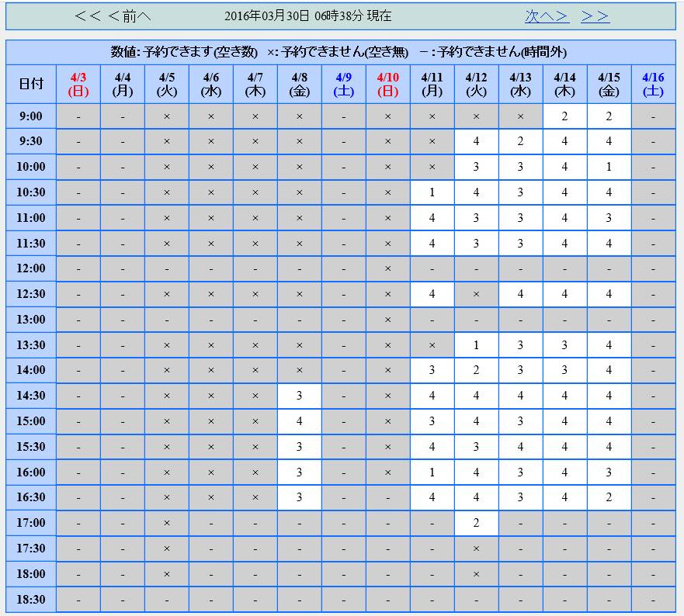
Task: Select 16:00 slot on 4/15 showing 3
Action: click(x=609, y=472)
